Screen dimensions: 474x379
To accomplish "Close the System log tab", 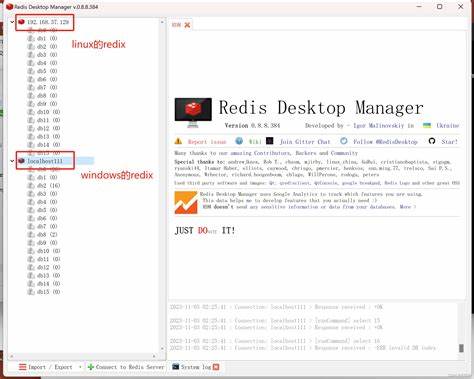I will 216,367.
